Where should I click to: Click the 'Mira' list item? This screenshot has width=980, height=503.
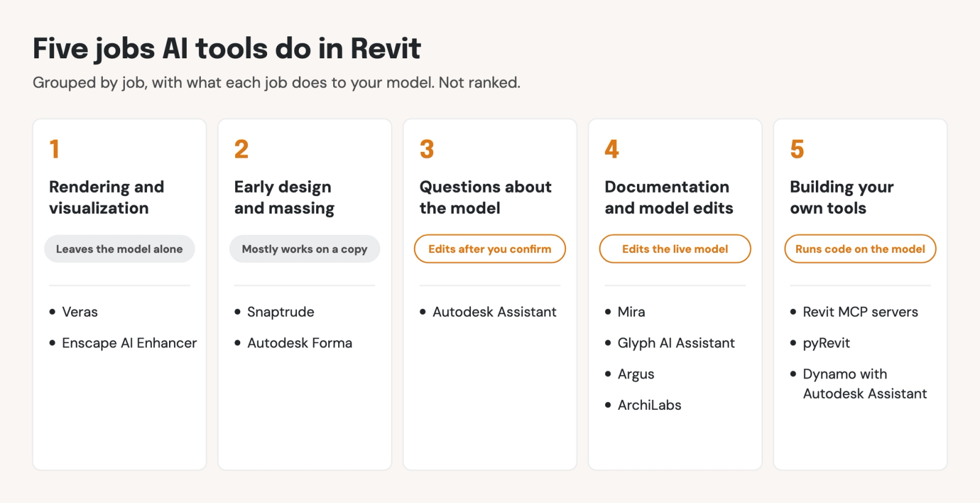click(631, 312)
